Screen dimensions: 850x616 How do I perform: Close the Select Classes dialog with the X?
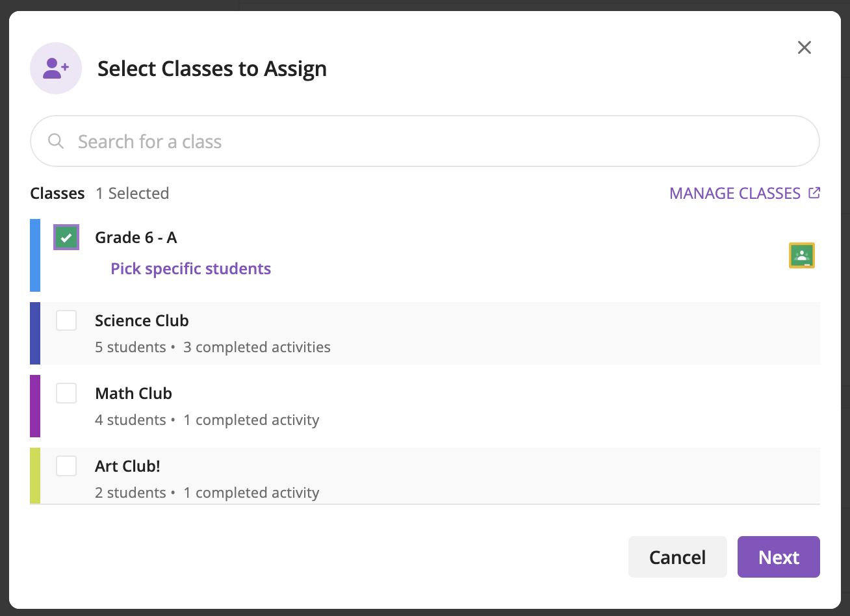coord(805,47)
